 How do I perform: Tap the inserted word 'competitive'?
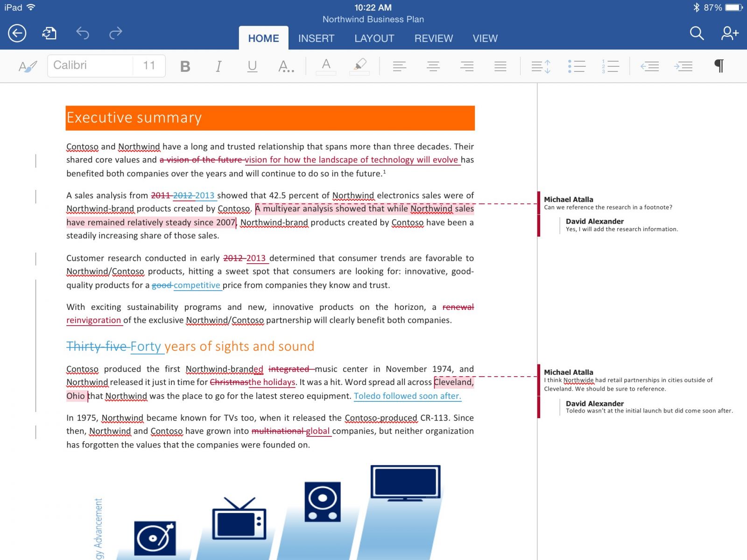pyautogui.click(x=197, y=285)
